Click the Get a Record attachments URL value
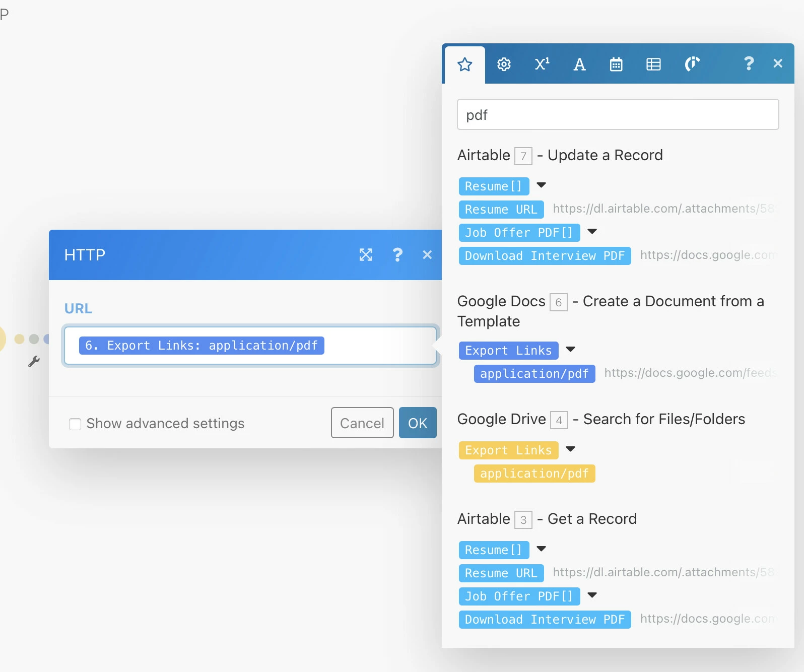The image size is (804, 672). click(664, 572)
